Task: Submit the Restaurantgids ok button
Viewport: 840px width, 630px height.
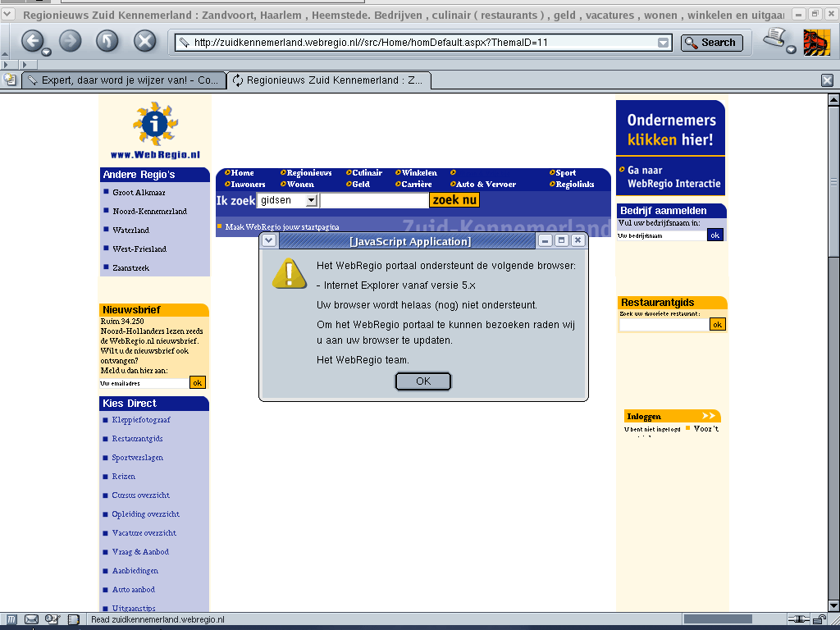Action: 717,324
